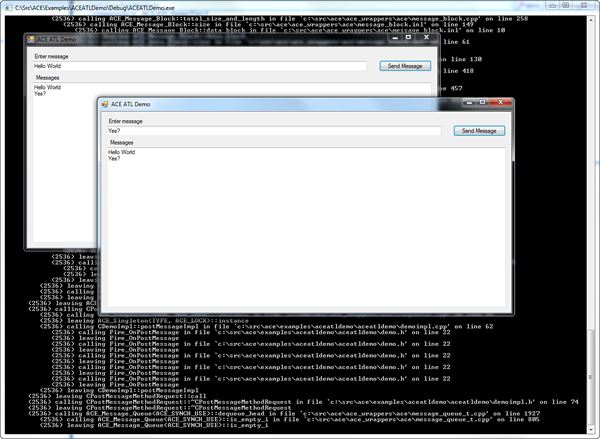
Task: Click the console window's title bar icon
Action: tap(8, 8)
